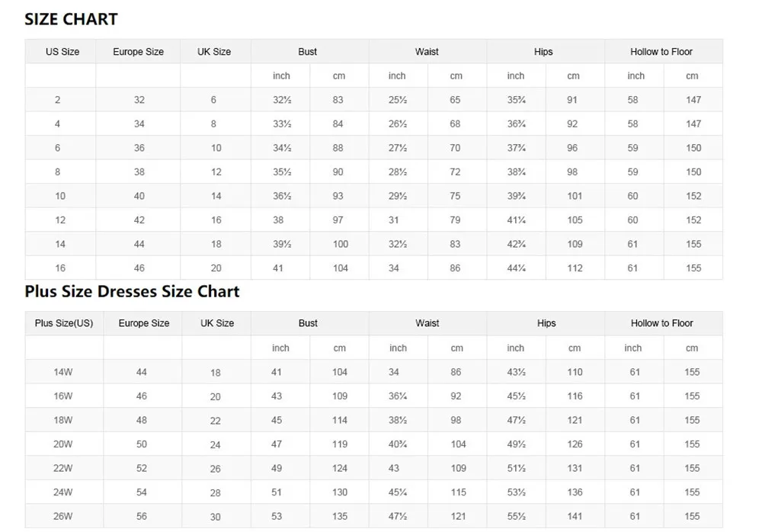Screen dimensions: 762x532
Task: Click the 24W plus size row label
Action: 63,492
